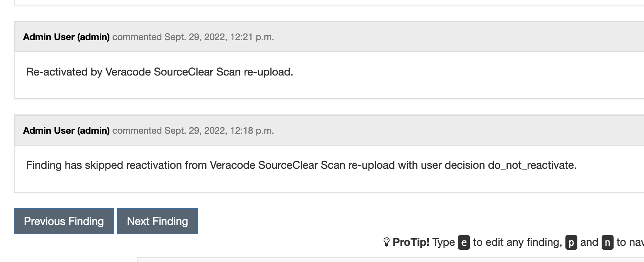Click the word 'Type' in the ProTip

[444, 242]
